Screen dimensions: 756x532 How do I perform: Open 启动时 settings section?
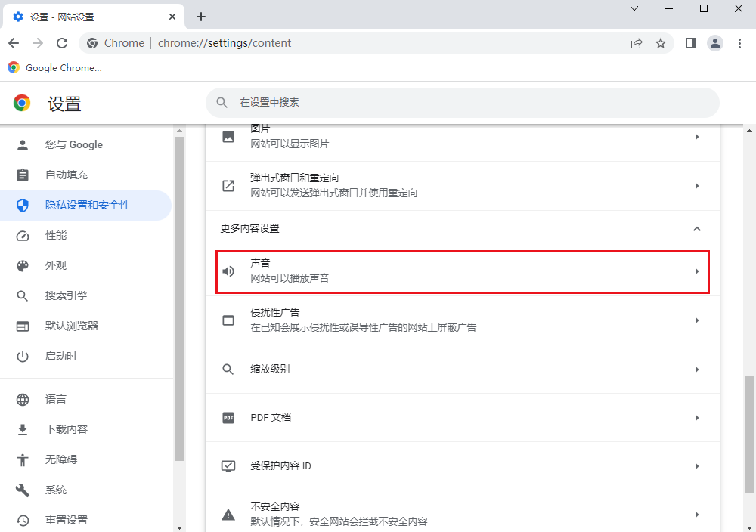(86, 357)
